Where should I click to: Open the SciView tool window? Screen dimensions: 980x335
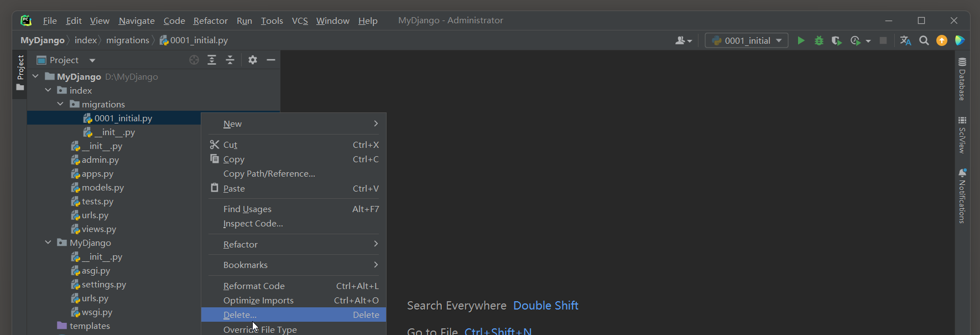[x=962, y=135]
